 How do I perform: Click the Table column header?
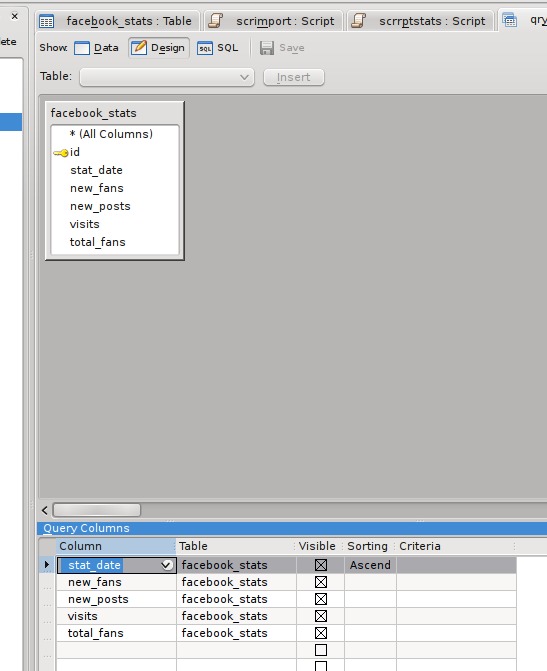pyautogui.click(x=236, y=546)
